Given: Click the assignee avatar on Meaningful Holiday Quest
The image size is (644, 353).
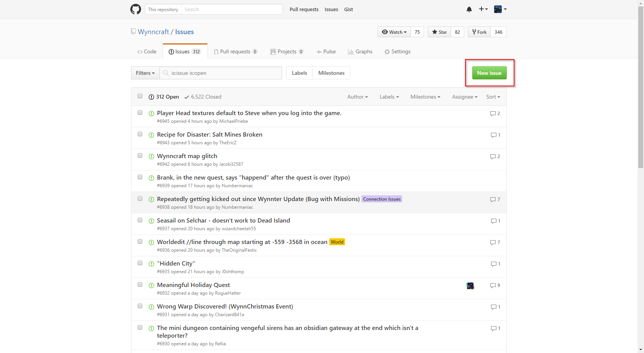Looking at the screenshot, I should 470,285.
